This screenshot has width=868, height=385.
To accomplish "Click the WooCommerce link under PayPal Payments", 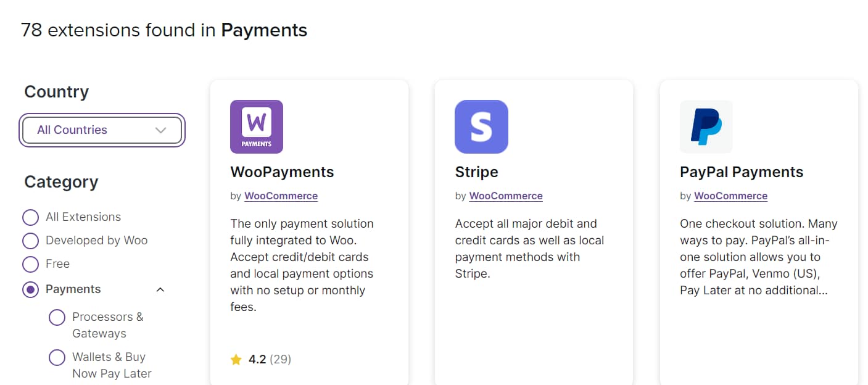I will 730,196.
